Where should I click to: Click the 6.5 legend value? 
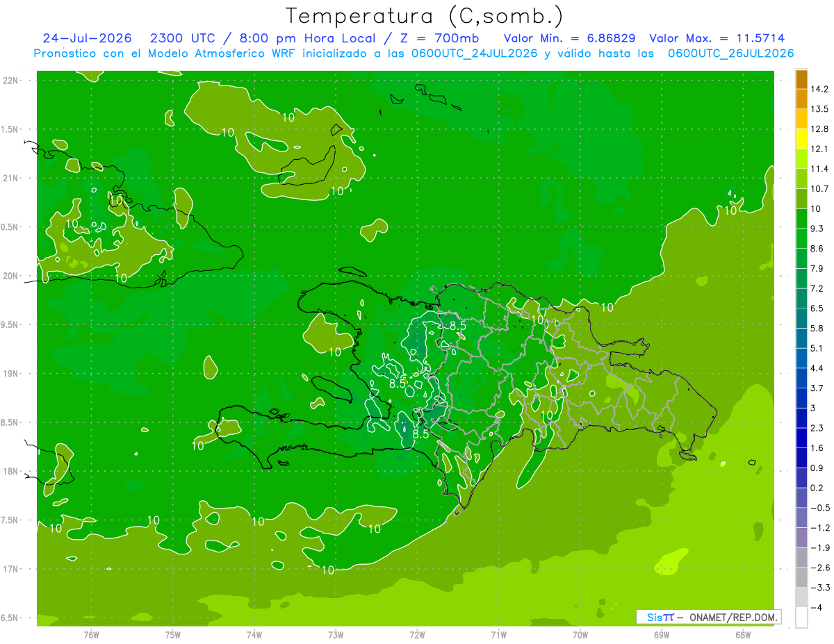point(817,308)
